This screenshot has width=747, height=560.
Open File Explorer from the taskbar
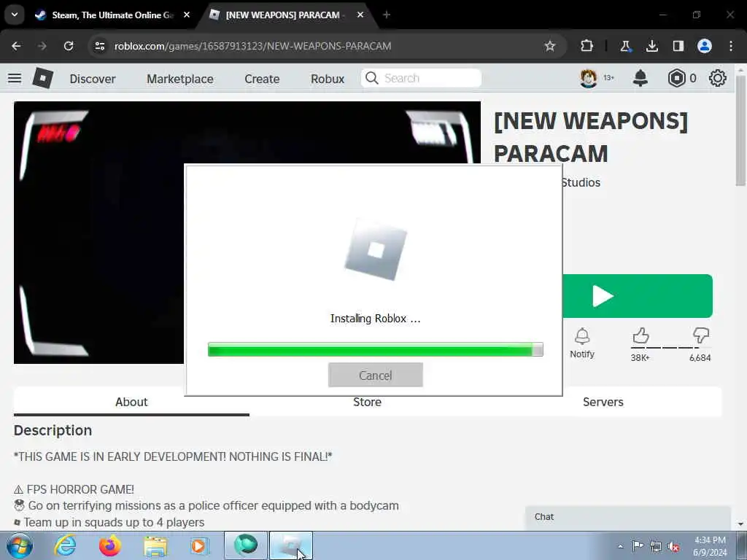[x=155, y=545]
